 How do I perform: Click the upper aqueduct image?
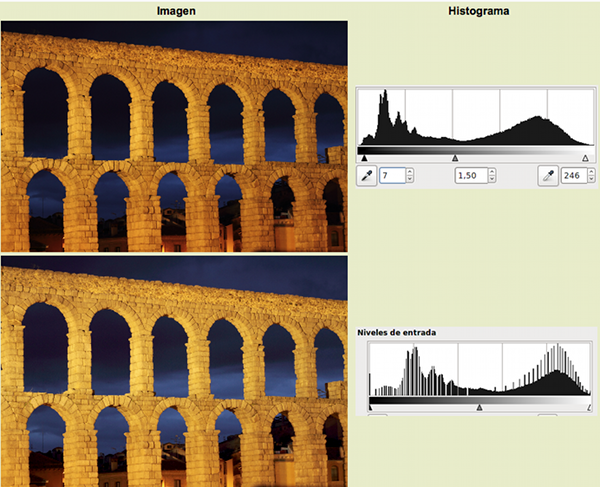pos(174,136)
